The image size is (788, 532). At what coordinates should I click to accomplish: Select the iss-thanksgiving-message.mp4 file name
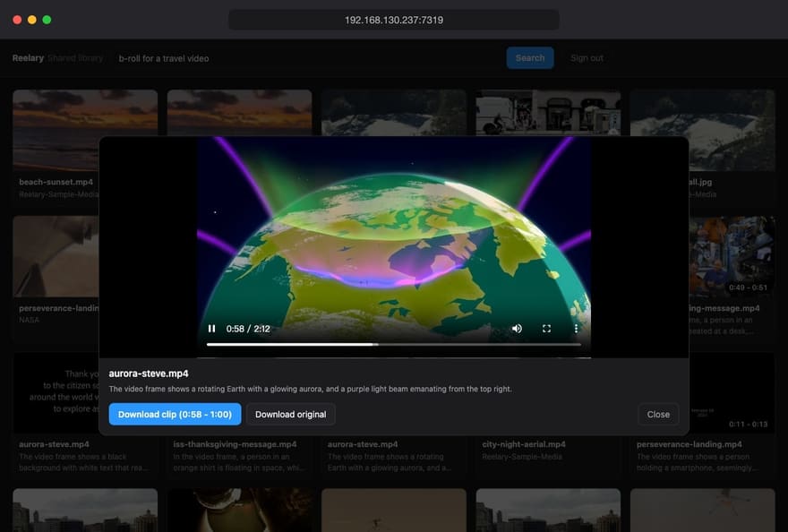pos(235,444)
